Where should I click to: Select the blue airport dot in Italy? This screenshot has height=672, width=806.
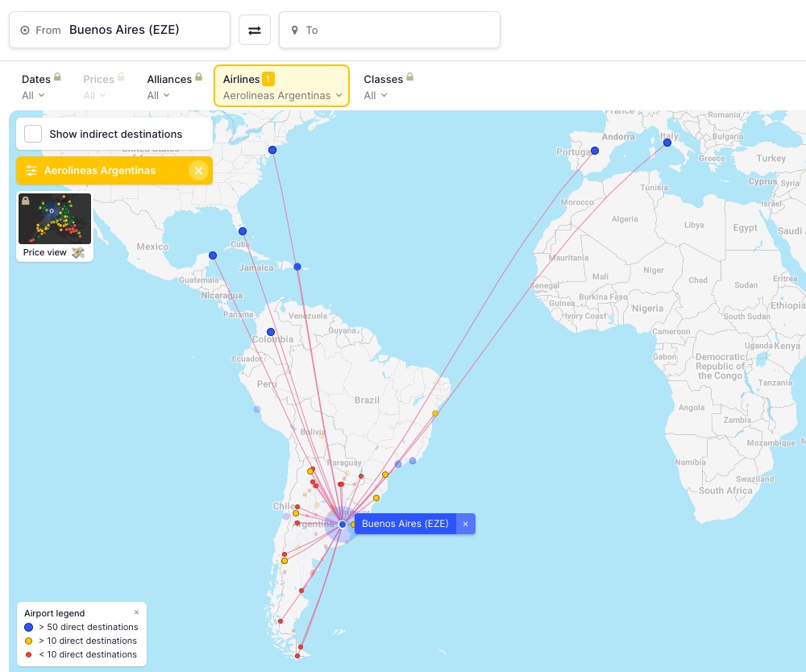[x=667, y=143]
